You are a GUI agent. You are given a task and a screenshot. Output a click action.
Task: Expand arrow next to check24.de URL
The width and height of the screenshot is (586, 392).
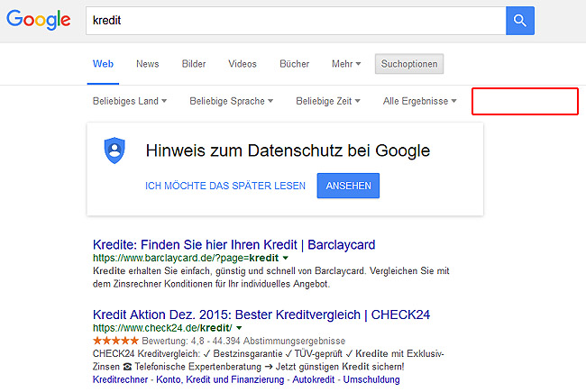(x=239, y=328)
